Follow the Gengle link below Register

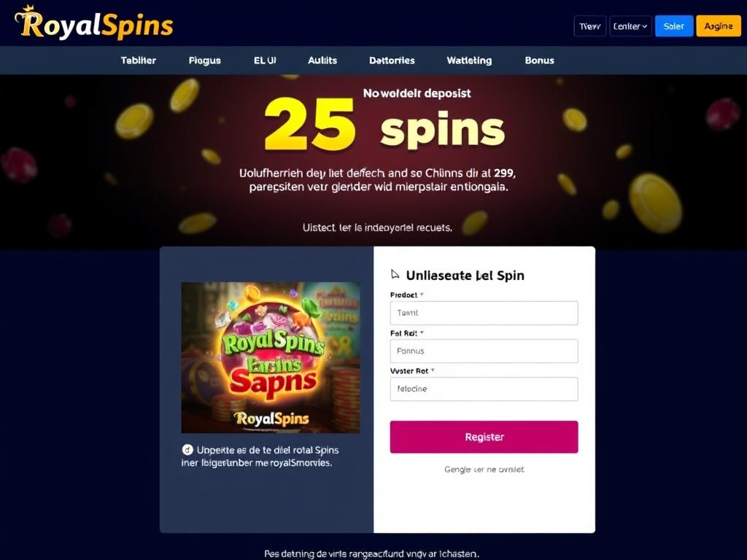pos(484,470)
